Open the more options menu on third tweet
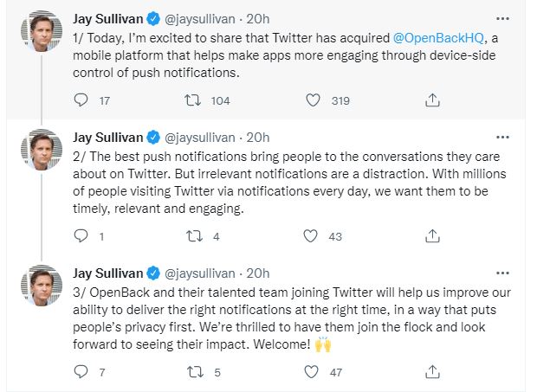Image resolution: width=537 pixels, height=392 pixels. pos(502,273)
